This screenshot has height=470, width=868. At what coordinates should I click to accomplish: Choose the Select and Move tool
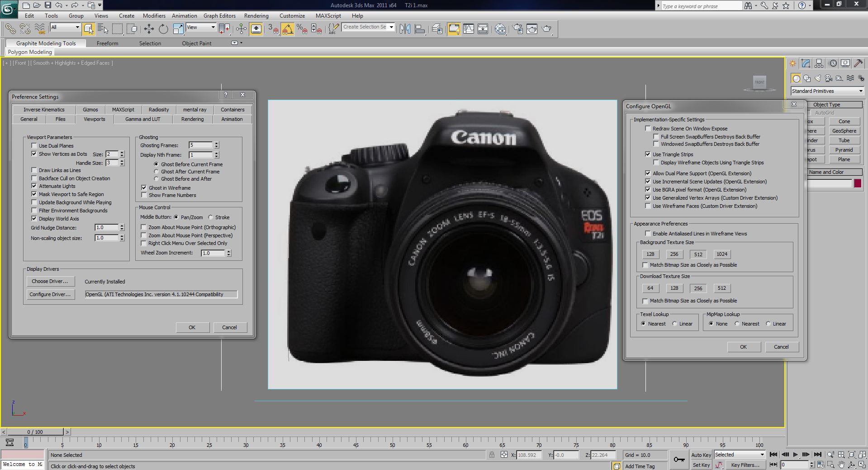(x=149, y=29)
